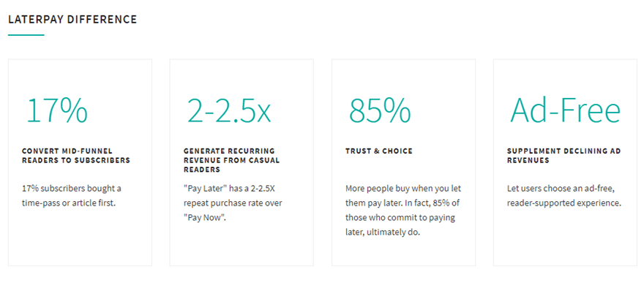Click the 'Pay Later' repeat purchase rate description
Image resolution: width=644 pixels, height=286 pixels.
pos(233,203)
